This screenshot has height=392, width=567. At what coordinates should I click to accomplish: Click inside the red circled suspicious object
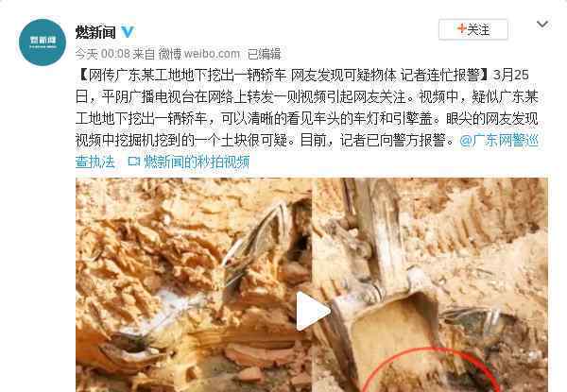pos(430,374)
